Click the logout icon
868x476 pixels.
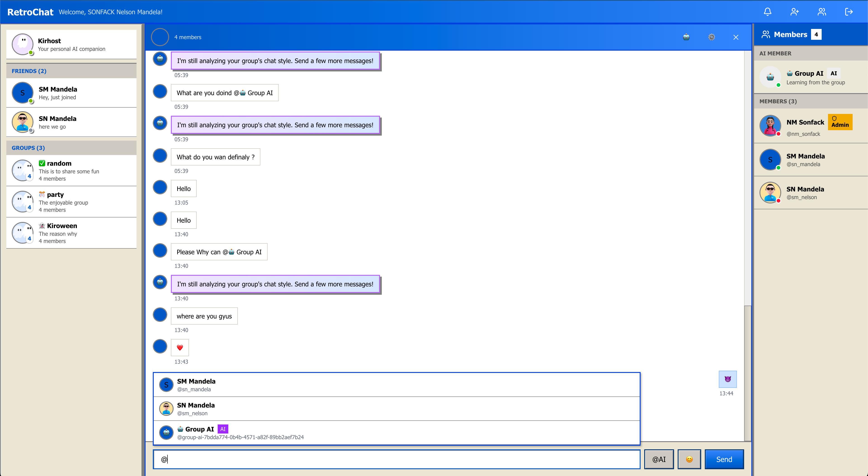click(x=849, y=12)
